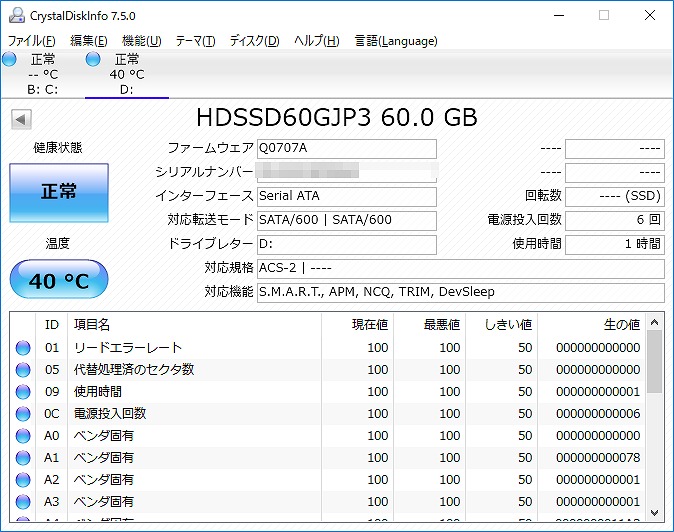This screenshot has width=674, height=532.
Task: Click the 現在値 column header
Action: [357, 325]
